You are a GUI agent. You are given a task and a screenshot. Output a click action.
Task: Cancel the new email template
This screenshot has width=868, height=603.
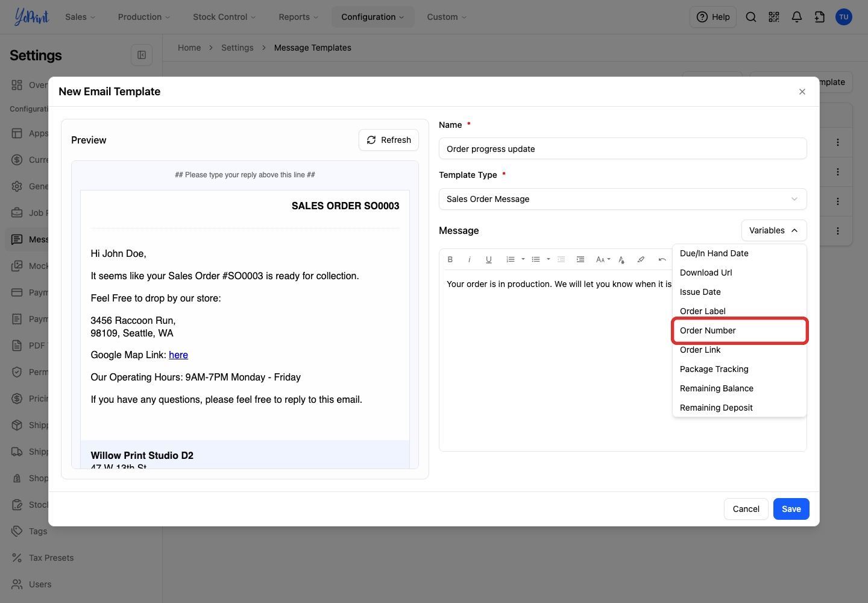pyautogui.click(x=746, y=509)
